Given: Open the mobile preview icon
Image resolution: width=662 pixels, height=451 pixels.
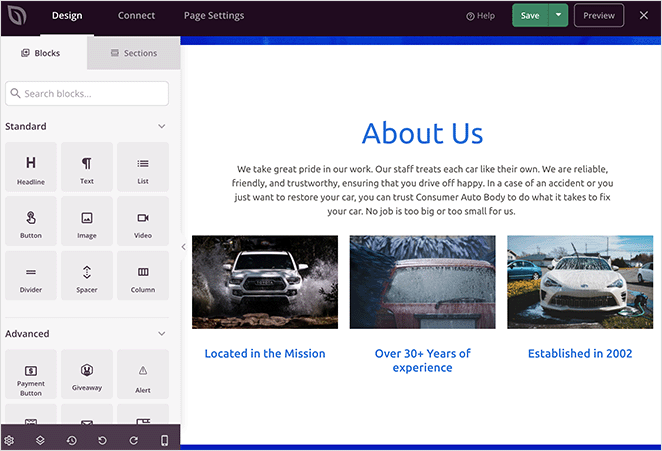Looking at the screenshot, I should [165, 440].
